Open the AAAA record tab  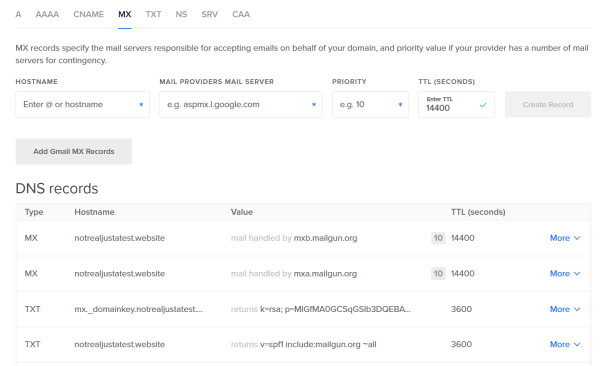47,14
